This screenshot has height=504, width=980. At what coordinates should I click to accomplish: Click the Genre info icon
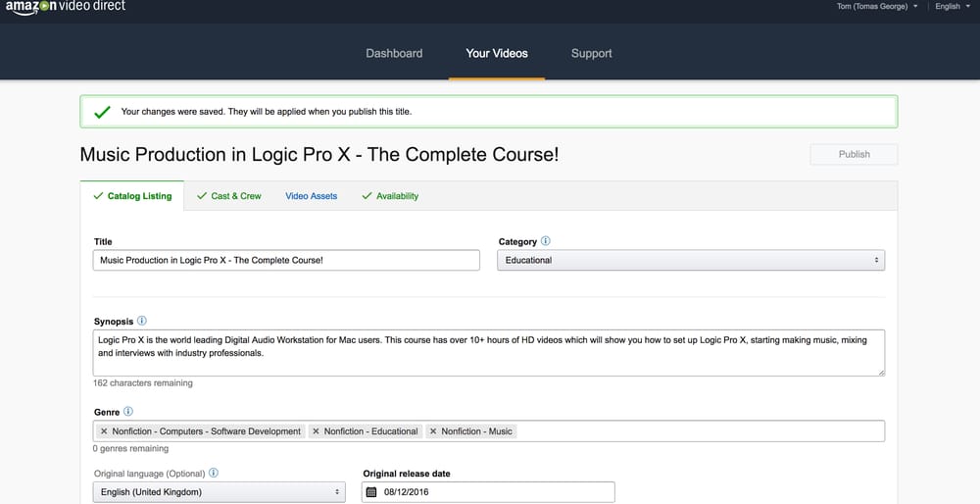(128, 412)
